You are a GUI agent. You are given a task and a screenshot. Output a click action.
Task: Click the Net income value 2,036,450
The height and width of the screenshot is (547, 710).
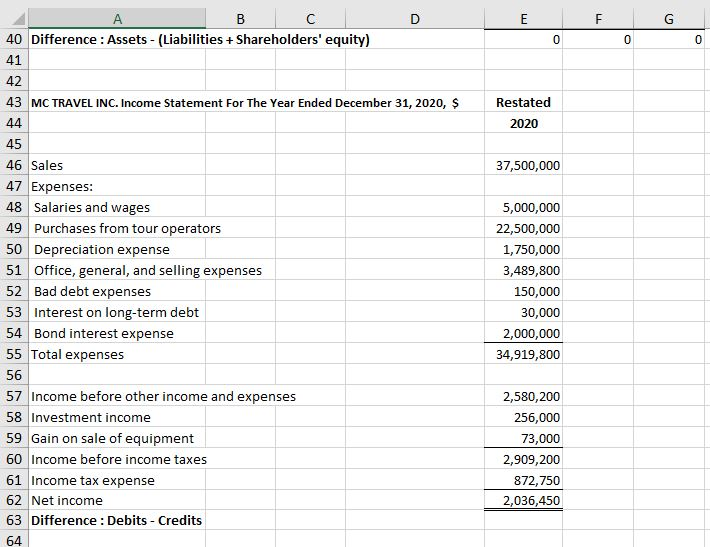point(531,500)
